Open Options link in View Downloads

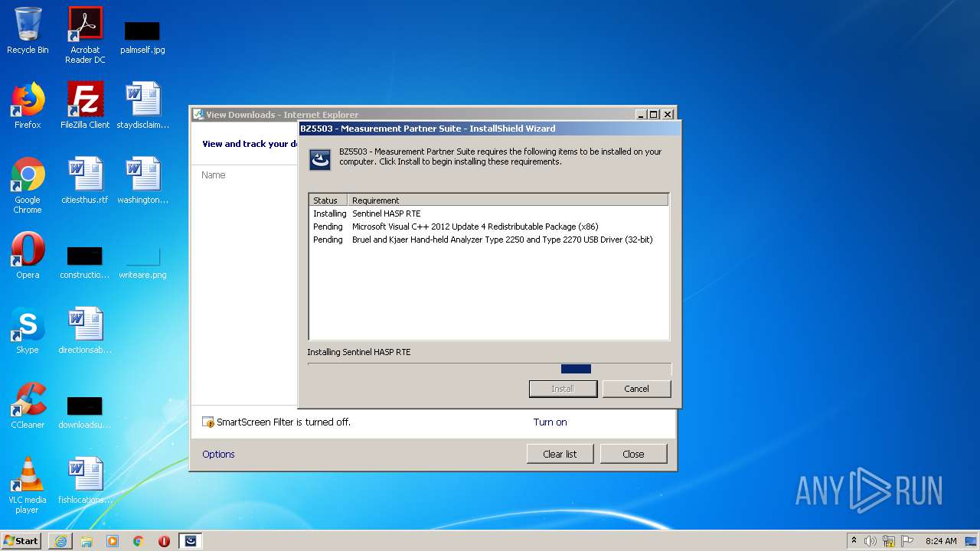[218, 454]
